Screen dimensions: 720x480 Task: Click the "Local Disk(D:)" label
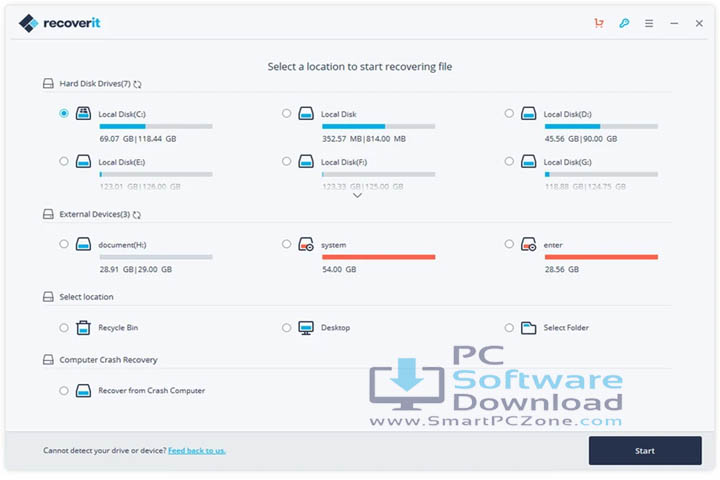click(x=568, y=114)
